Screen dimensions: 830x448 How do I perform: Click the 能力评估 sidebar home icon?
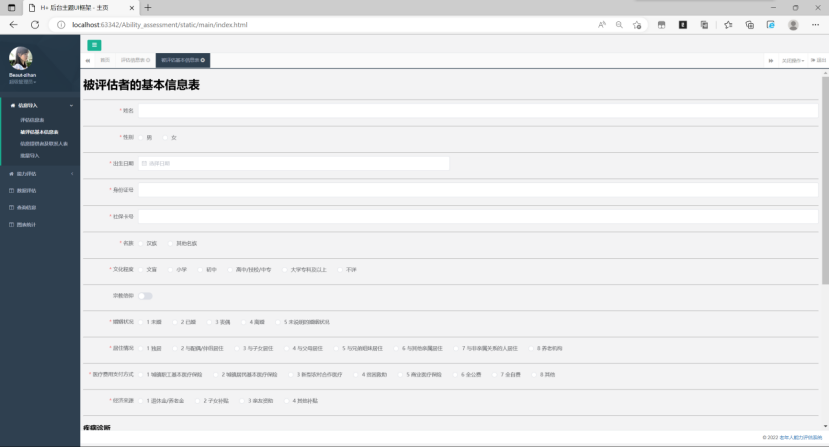point(12,174)
